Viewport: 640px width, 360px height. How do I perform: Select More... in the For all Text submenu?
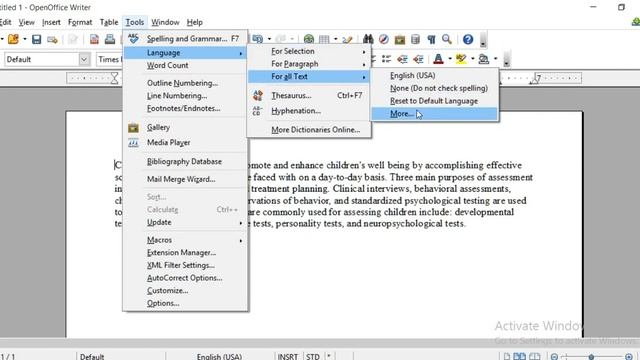(434, 114)
